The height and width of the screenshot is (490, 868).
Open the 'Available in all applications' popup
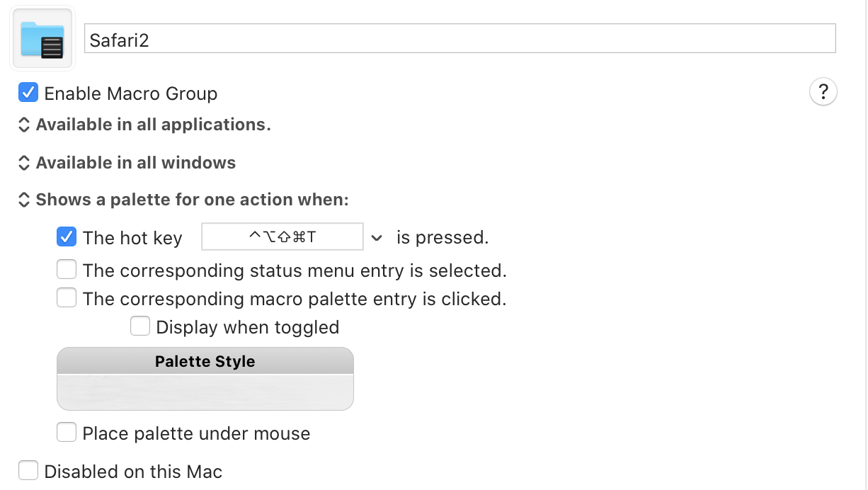144,125
